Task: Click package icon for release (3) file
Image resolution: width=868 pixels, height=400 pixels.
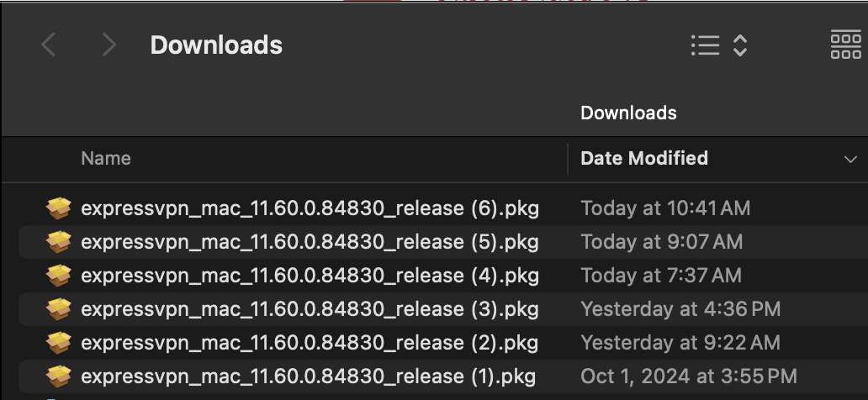Action: [58, 308]
